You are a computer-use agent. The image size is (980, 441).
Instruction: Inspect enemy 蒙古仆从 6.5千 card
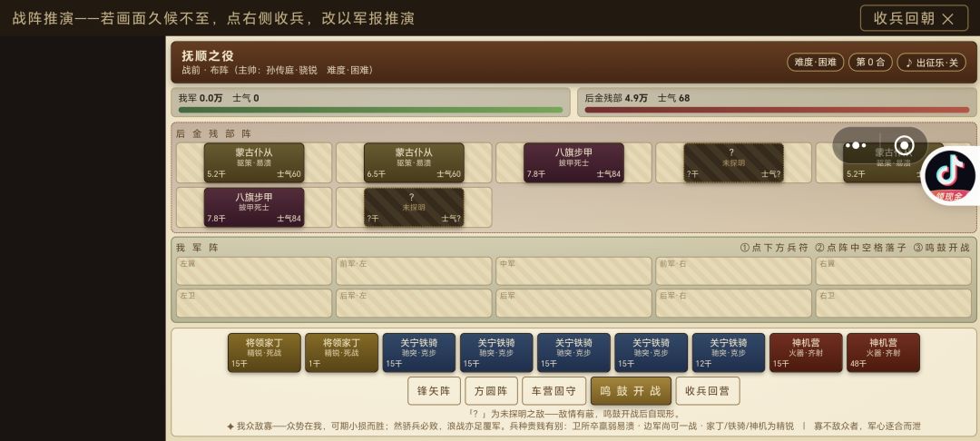click(414, 162)
